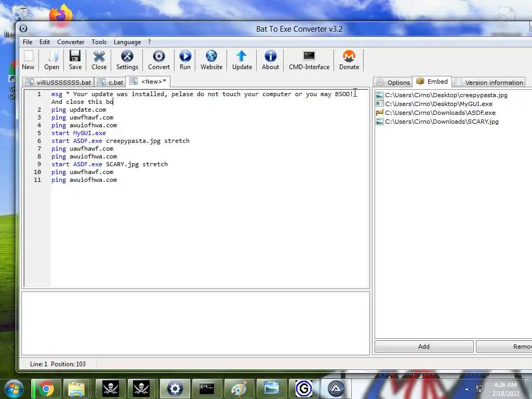
Task: Click inside the lower output pane
Action: [195, 323]
